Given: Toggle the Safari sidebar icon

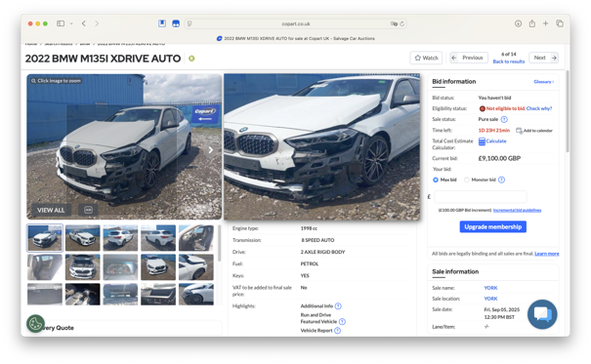Looking at the screenshot, I should [x=61, y=23].
